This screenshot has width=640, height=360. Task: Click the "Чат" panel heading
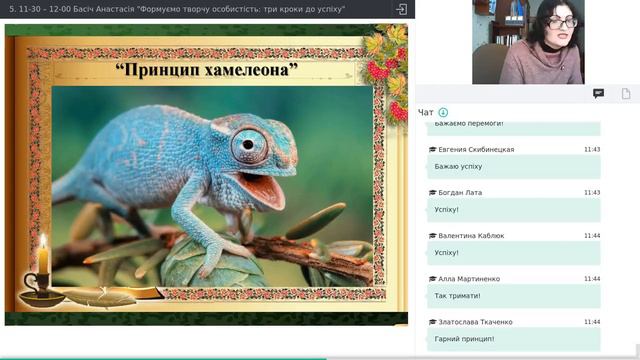pyautogui.click(x=425, y=113)
